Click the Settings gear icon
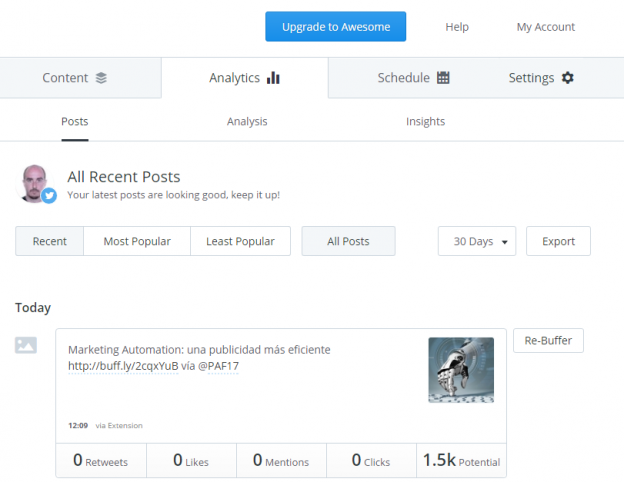 pyautogui.click(x=568, y=78)
